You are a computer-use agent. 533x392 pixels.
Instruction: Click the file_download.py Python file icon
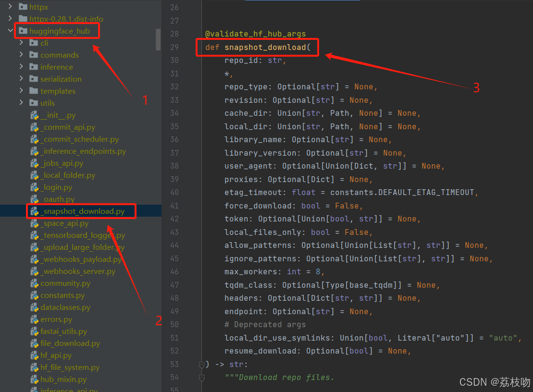click(34, 343)
